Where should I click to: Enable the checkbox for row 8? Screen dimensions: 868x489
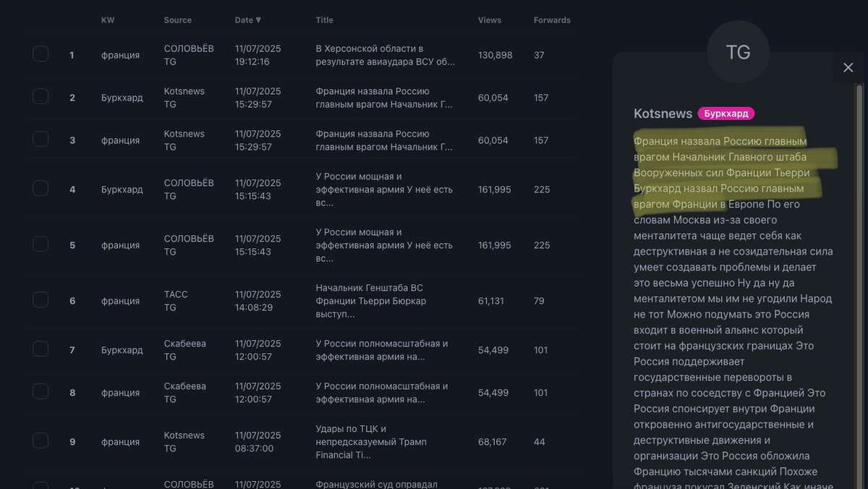pyautogui.click(x=41, y=392)
